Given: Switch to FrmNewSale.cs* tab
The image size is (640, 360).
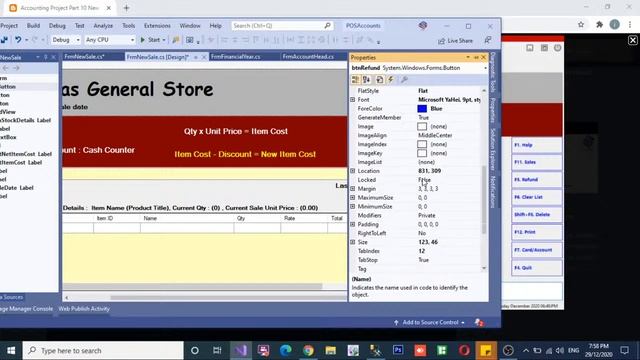Looking at the screenshot, I should pos(84,57).
